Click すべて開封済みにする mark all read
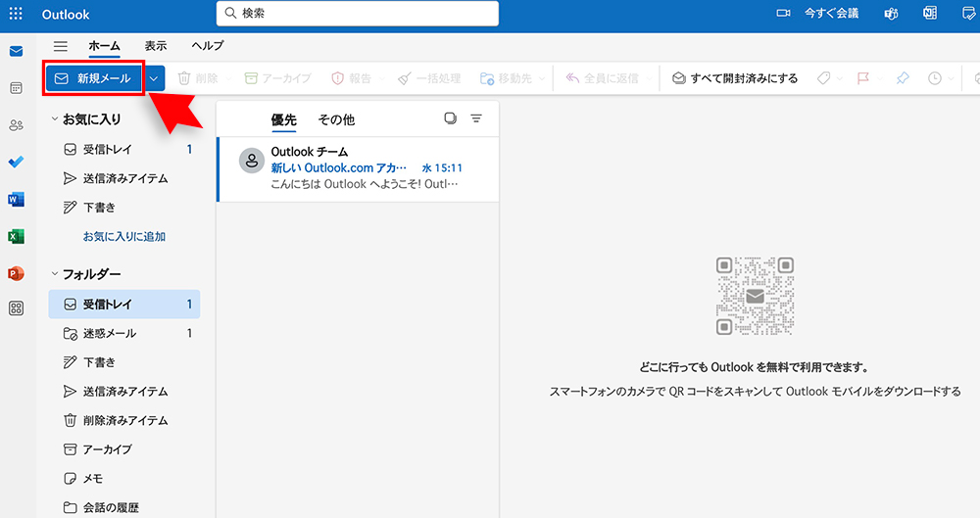This screenshot has width=980, height=518. click(x=735, y=78)
